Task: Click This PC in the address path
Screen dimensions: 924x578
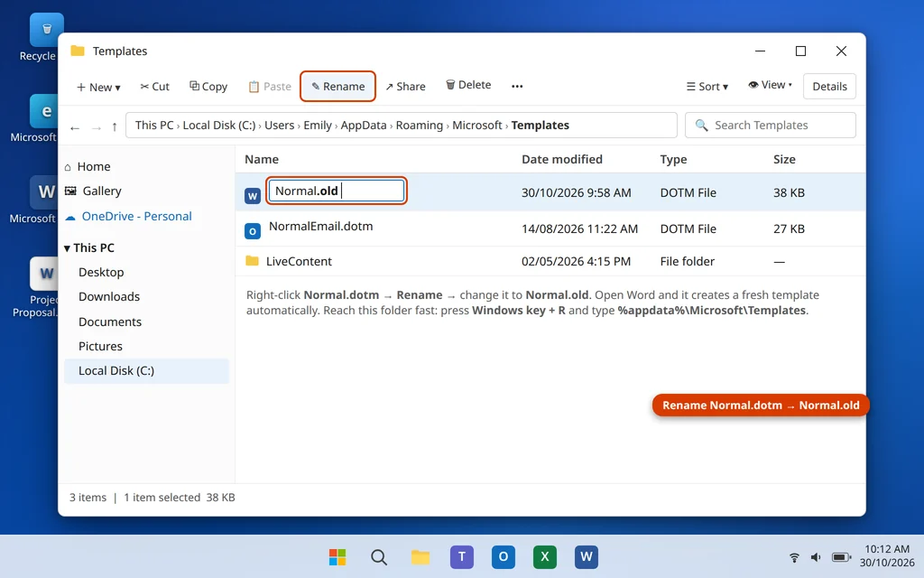Action: [154, 125]
